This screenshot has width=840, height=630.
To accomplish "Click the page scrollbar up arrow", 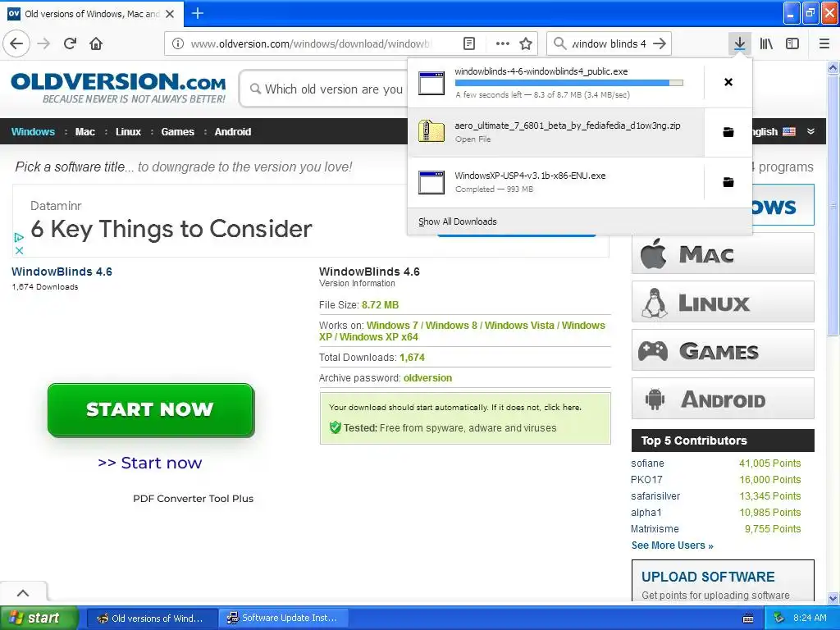I will tap(833, 68).
